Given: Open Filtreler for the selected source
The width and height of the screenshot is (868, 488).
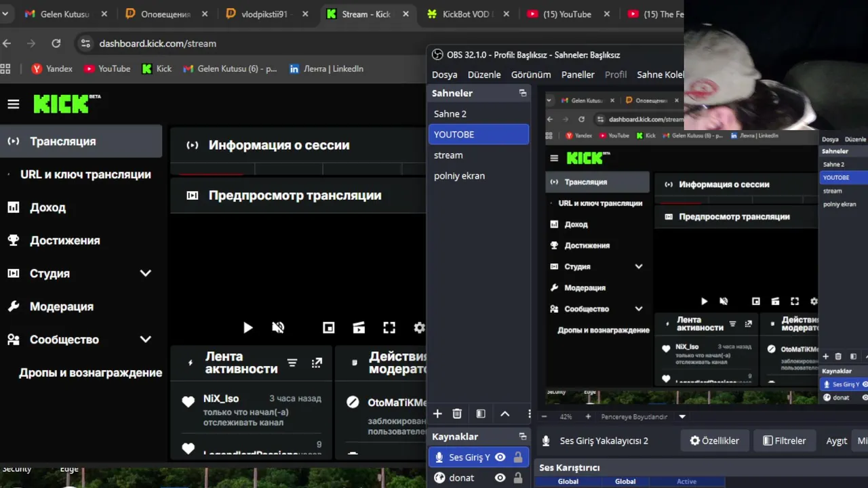Looking at the screenshot, I should pos(785,441).
